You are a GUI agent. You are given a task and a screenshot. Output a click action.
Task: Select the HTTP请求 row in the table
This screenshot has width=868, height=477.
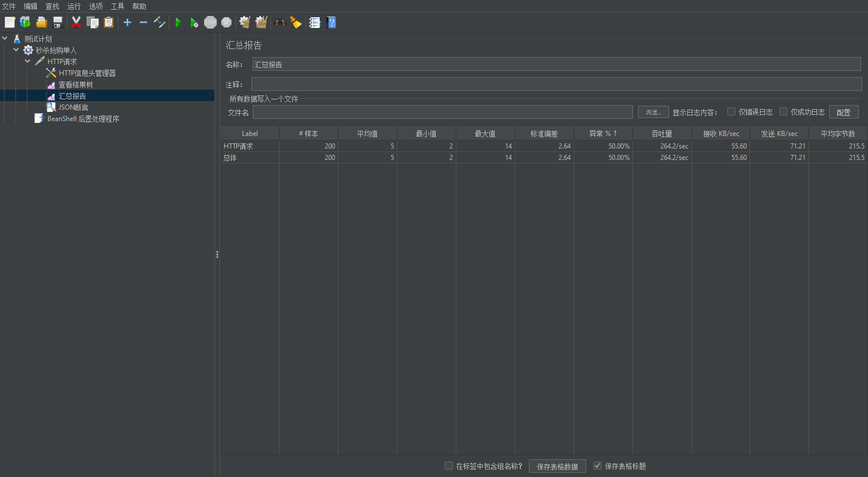tap(544, 146)
